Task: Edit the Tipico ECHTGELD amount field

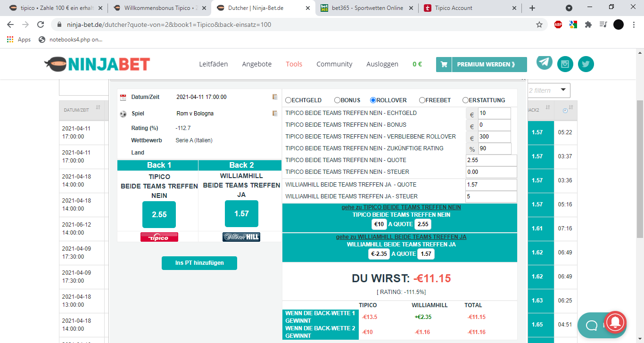Action: tap(495, 114)
